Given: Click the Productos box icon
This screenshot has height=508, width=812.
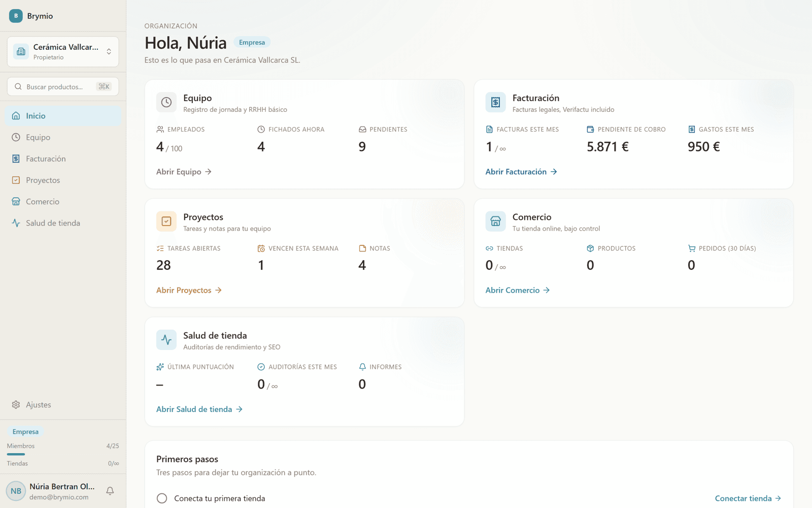Looking at the screenshot, I should pos(590,248).
